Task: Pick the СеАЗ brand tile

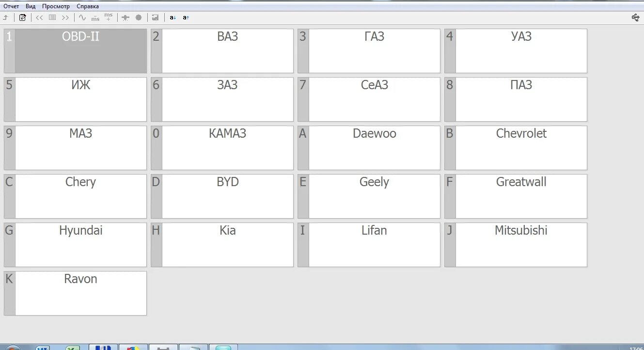Action: tap(369, 99)
